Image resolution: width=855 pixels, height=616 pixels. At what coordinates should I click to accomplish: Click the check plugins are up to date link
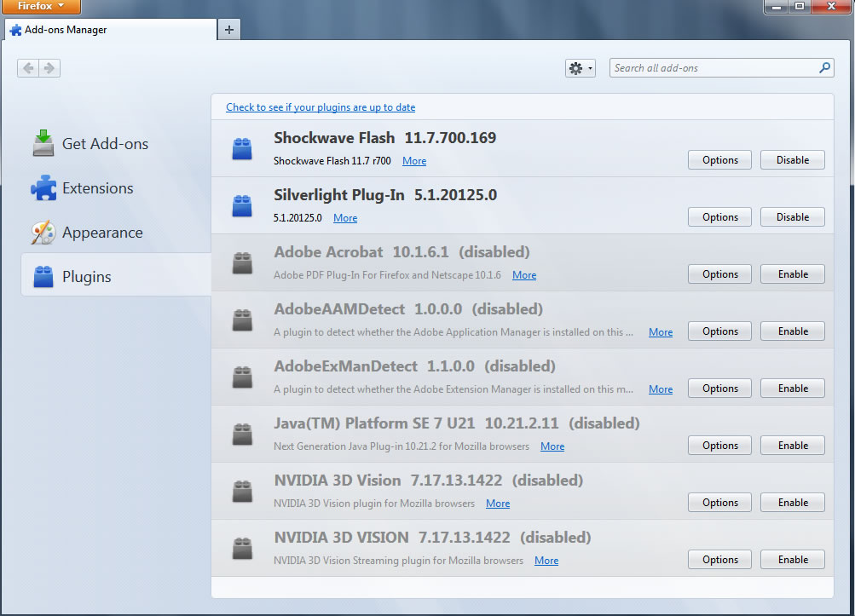(321, 107)
